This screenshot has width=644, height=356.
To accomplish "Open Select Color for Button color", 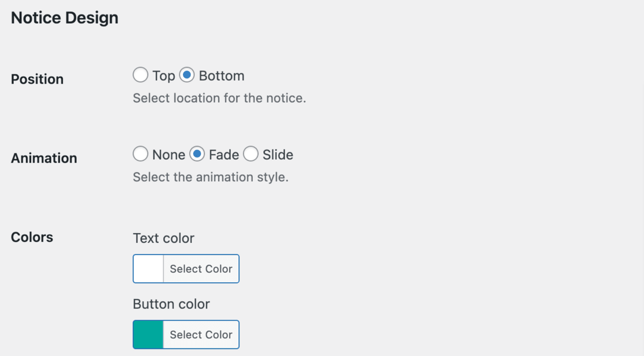I will coord(201,335).
